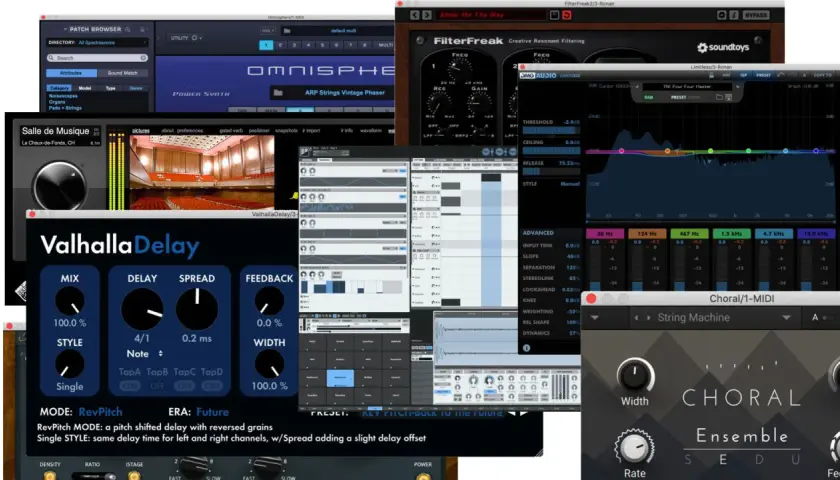
Task: Click the FilterFreak next preset arrow
Action: [x=426, y=15]
